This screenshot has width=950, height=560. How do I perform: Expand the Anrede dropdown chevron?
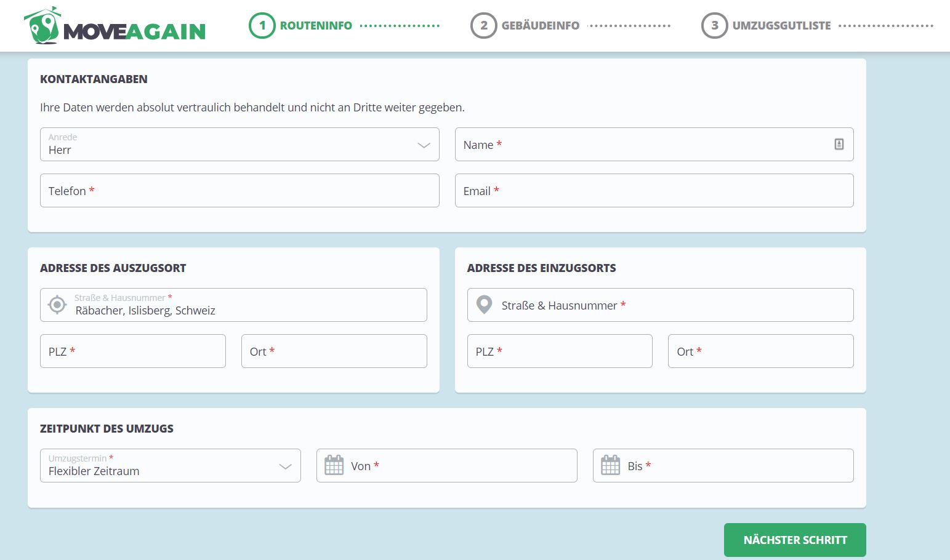pyautogui.click(x=424, y=145)
